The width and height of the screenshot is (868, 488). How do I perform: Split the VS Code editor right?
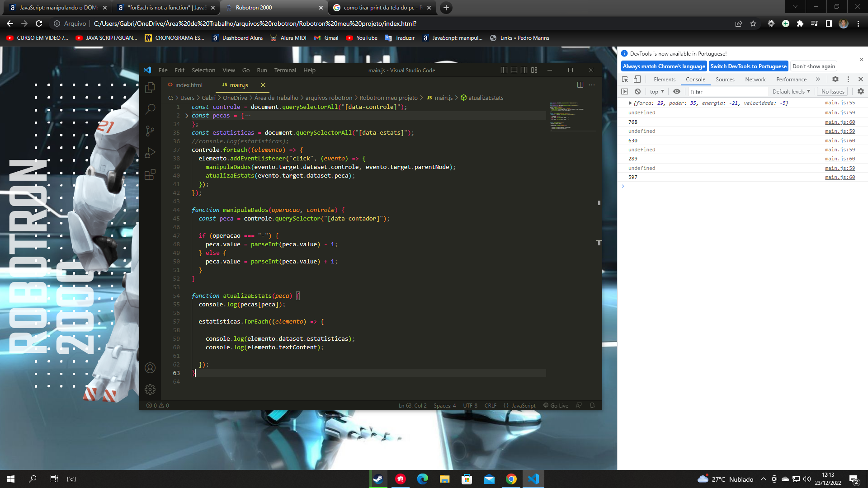(x=580, y=85)
